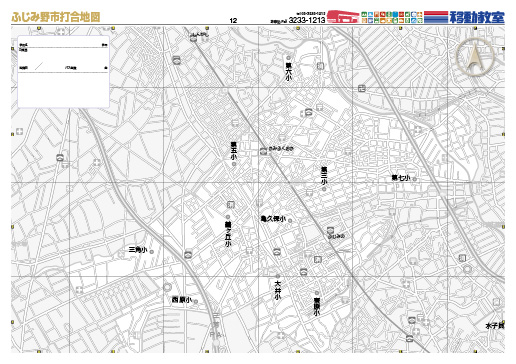This screenshot has width=516, height=364.
Task: Select the 西原小 school label
Action: click(182, 300)
